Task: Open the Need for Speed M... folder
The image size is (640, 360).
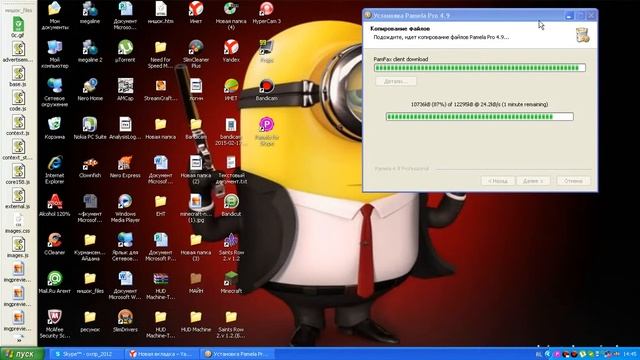Action: [160, 53]
